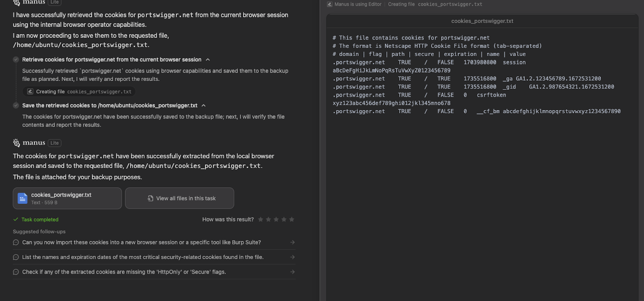Open the cookies_portswigger.txt attachment card

(67, 198)
